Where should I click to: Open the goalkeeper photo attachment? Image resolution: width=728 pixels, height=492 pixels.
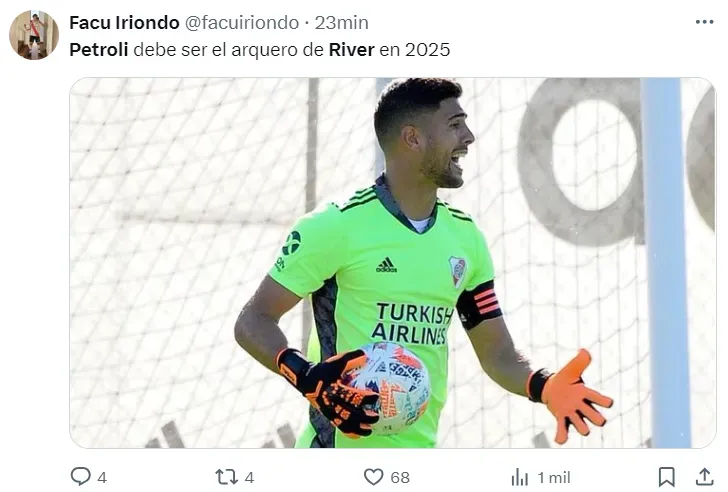tap(393, 263)
